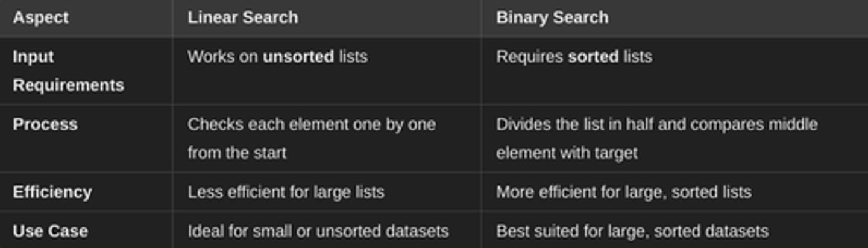Select the Process row label
The height and width of the screenshot is (248, 868).
tap(45, 124)
